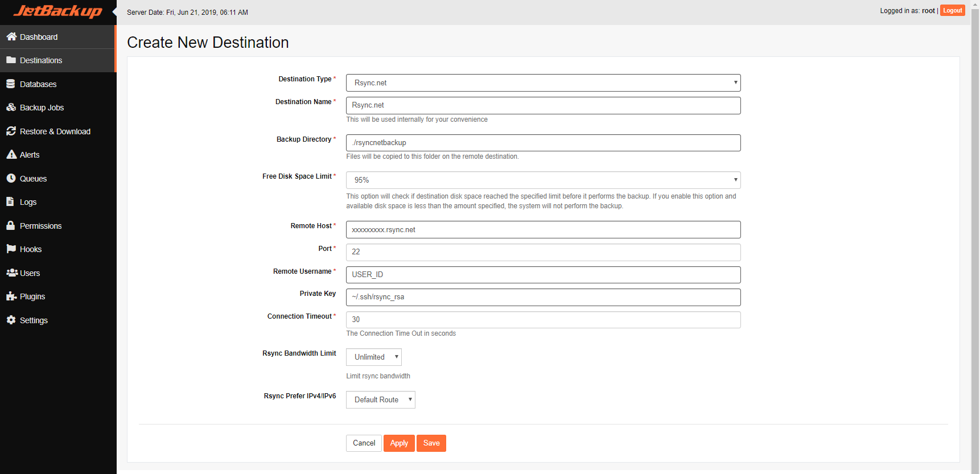The image size is (980, 474).
Task: Open Databases in the sidebar
Action: click(x=58, y=84)
